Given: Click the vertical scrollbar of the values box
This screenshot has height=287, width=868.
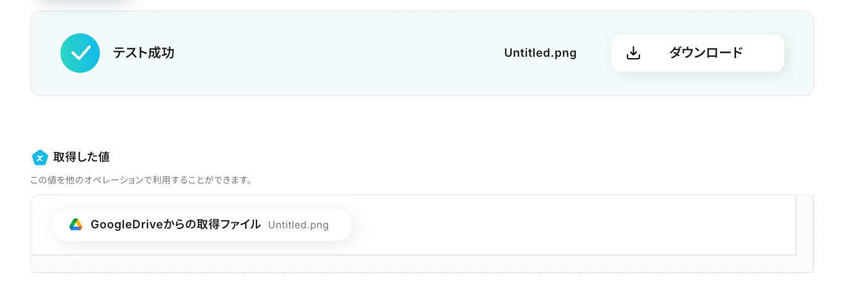Looking at the screenshot, I should tap(805, 225).
